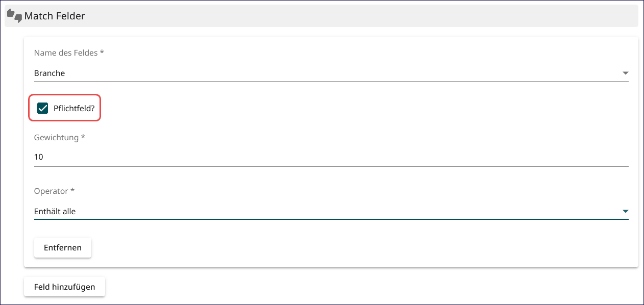Screen dimensions: 644x305
Task: Click the teal caret icon on Operator row
Action: pos(625,211)
